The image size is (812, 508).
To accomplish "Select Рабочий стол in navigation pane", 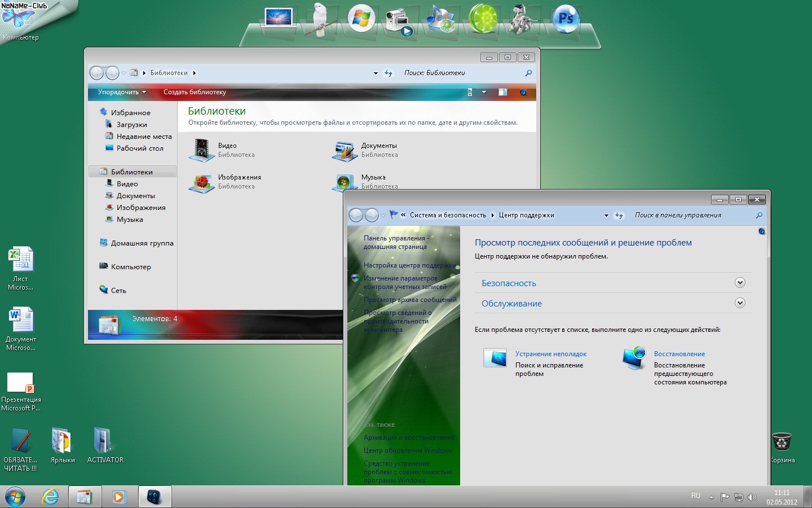I will pos(140,148).
